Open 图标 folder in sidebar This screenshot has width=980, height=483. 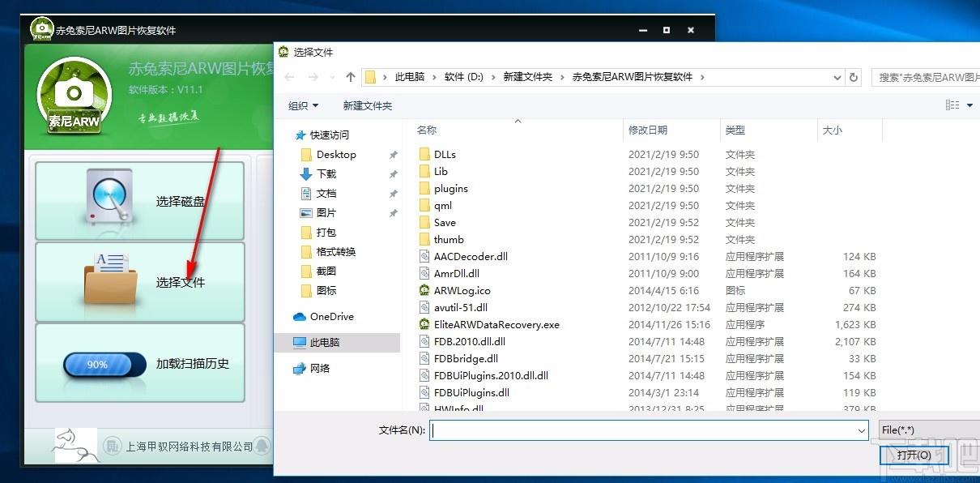point(326,290)
